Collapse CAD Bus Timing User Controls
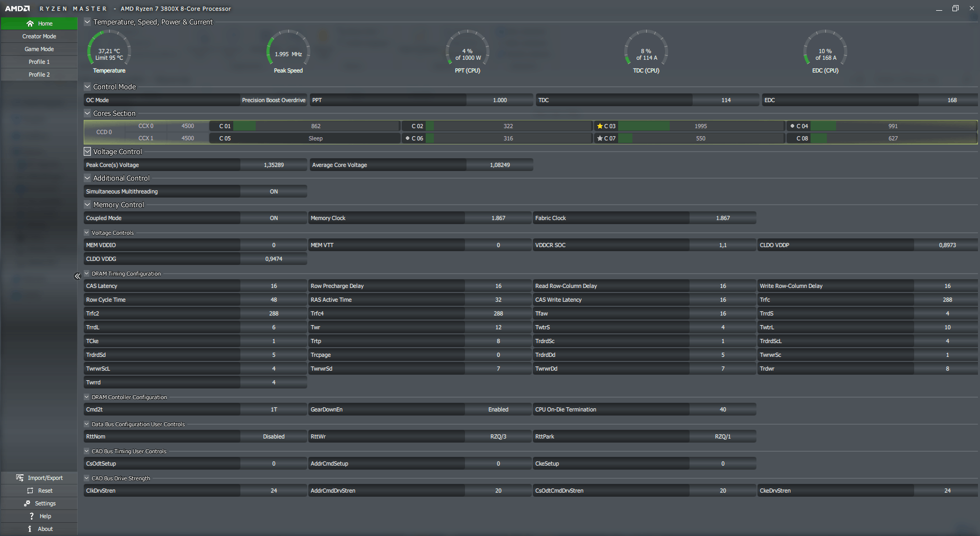Image resolution: width=980 pixels, height=536 pixels. [x=87, y=451]
